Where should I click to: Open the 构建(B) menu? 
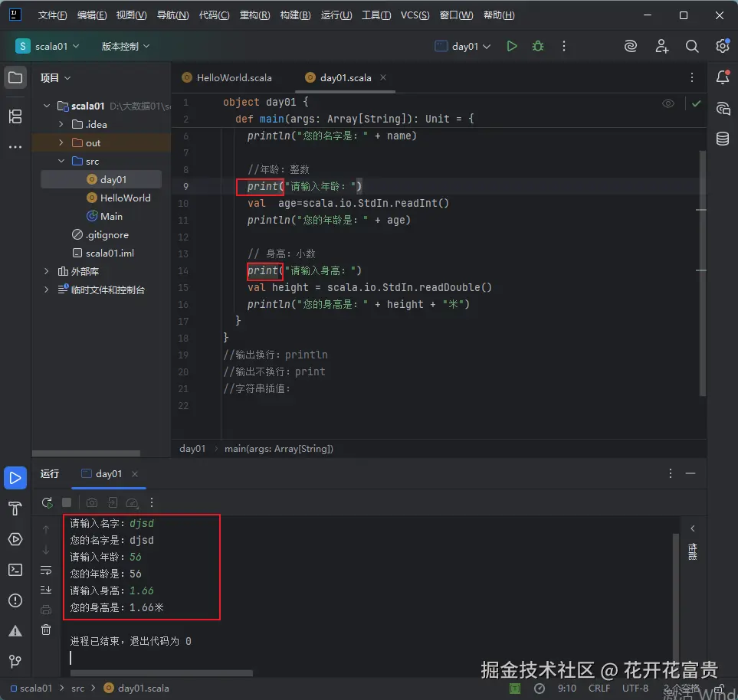click(295, 15)
